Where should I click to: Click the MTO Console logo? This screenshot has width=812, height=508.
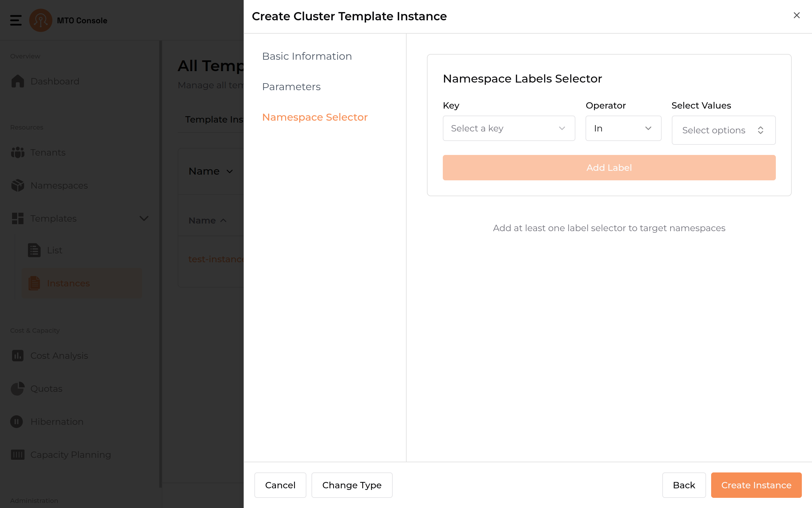pos(41,20)
